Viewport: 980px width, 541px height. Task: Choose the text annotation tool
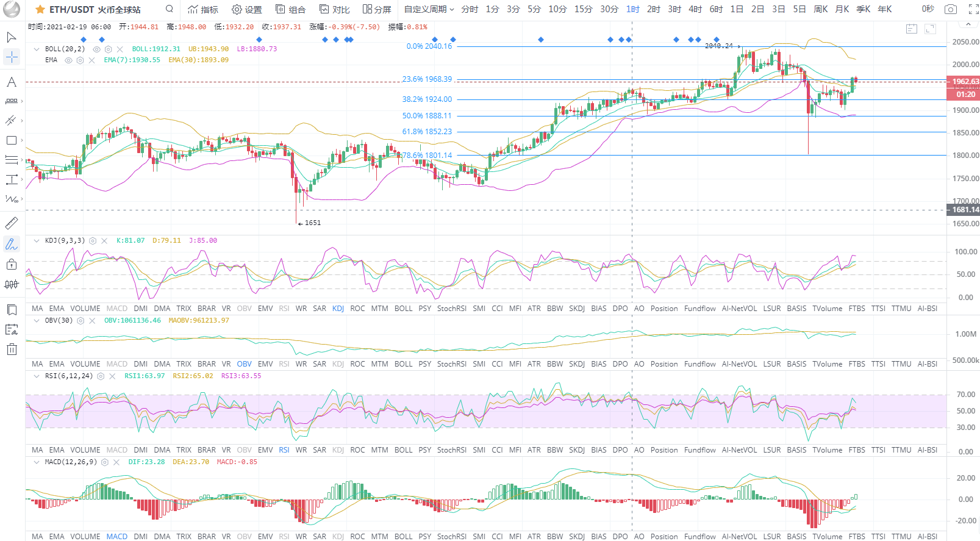pos(11,82)
